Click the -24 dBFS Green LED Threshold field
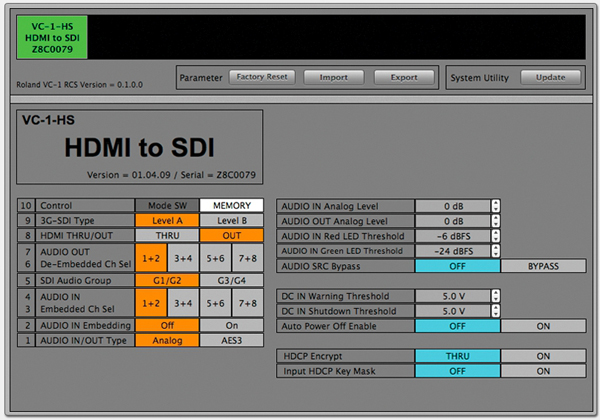The width and height of the screenshot is (600, 420). coord(453,251)
